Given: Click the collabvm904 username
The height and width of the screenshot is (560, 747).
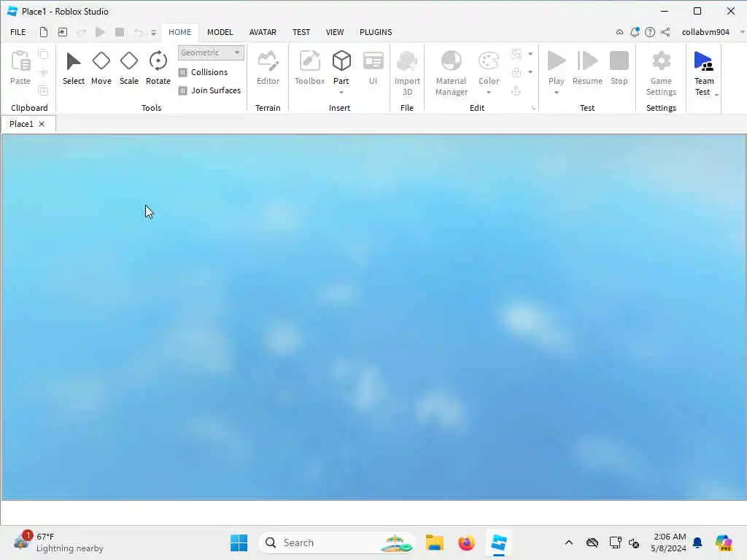Looking at the screenshot, I should 705,32.
